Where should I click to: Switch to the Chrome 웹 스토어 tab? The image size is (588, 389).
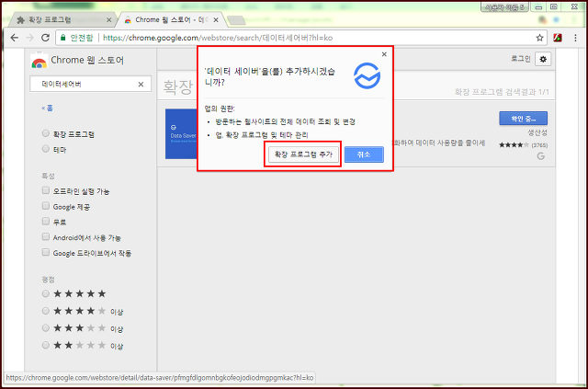(171, 20)
